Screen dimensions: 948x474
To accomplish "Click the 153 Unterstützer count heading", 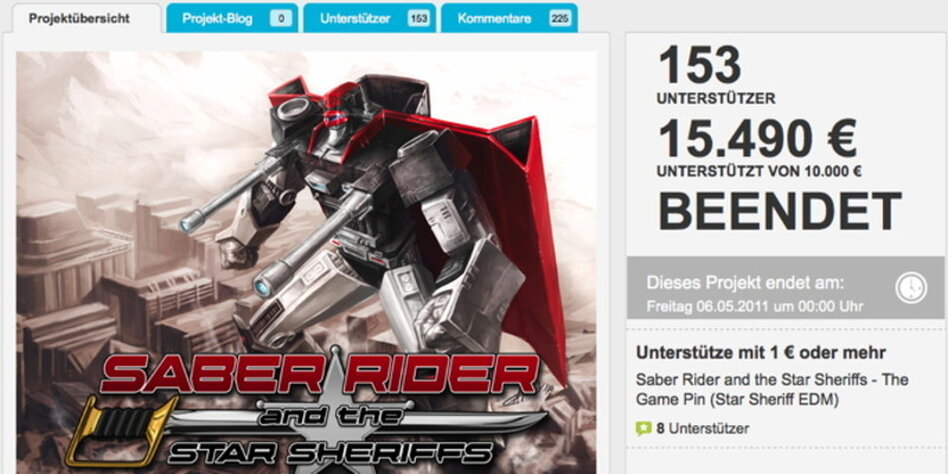I will (x=716, y=75).
